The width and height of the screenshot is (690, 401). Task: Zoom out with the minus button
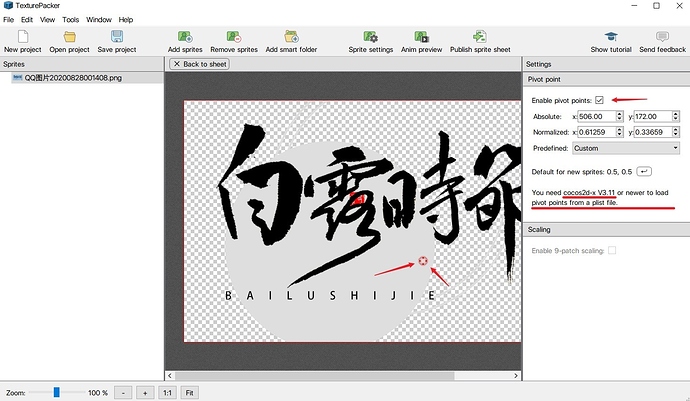pyautogui.click(x=123, y=393)
